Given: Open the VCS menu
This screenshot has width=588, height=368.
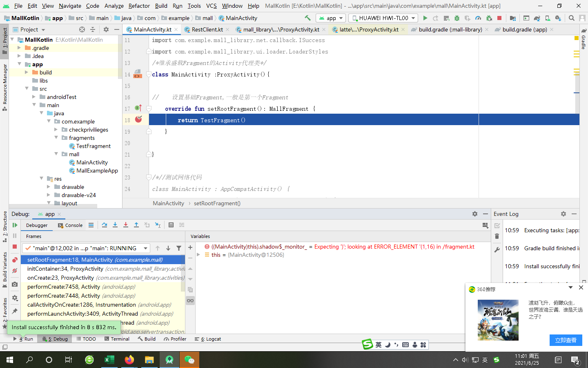Looking at the screenshot, I should 212,6.
